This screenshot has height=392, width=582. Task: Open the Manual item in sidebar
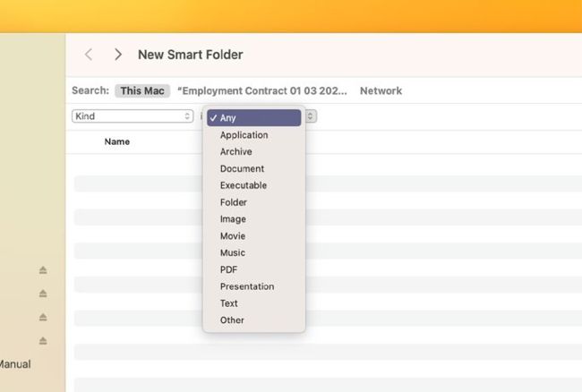[x=15, y=364]
